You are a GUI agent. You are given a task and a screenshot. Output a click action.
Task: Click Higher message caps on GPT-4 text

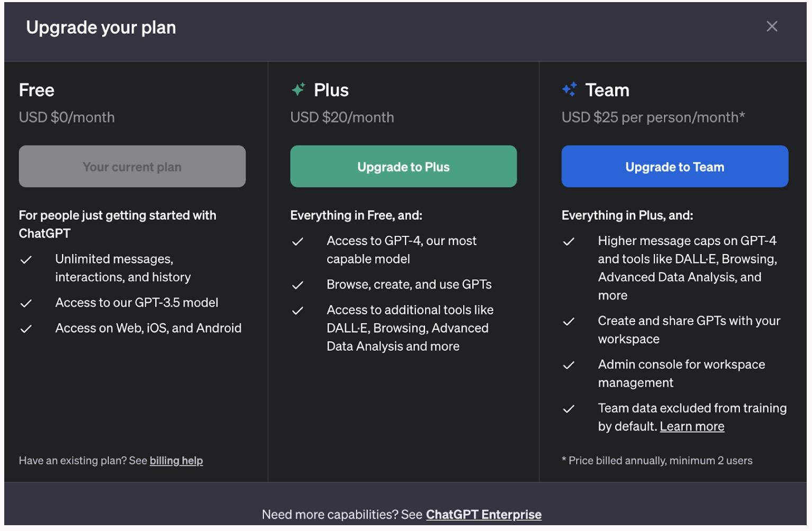pyautogui.click(x=688, y=268)
